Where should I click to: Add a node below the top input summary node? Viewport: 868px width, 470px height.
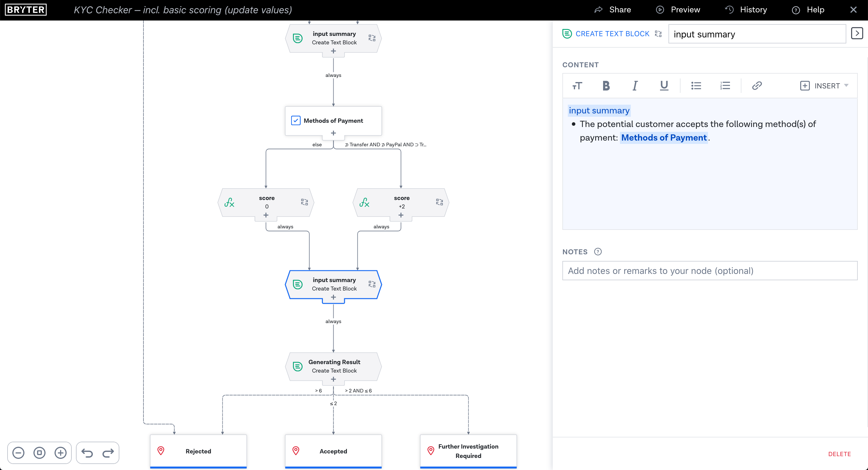(333, 51)
